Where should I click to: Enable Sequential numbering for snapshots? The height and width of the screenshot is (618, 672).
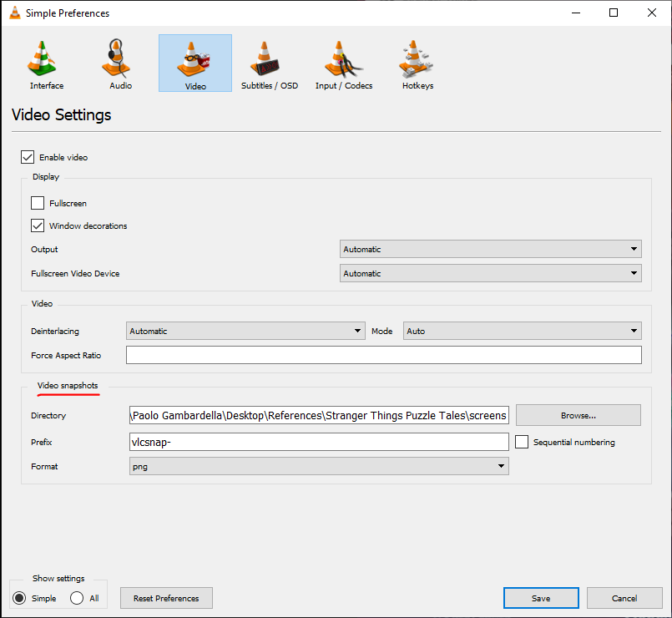click(522, 442)
